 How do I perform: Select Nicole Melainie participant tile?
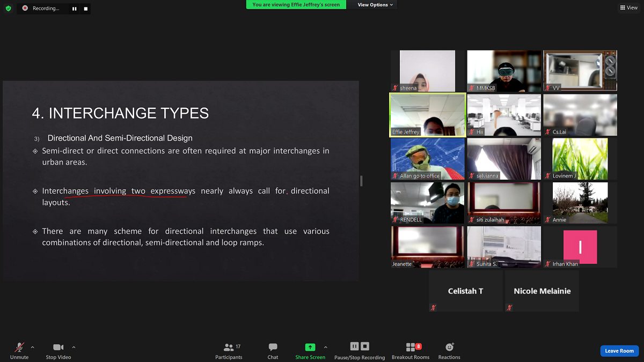tap(542, 291)
